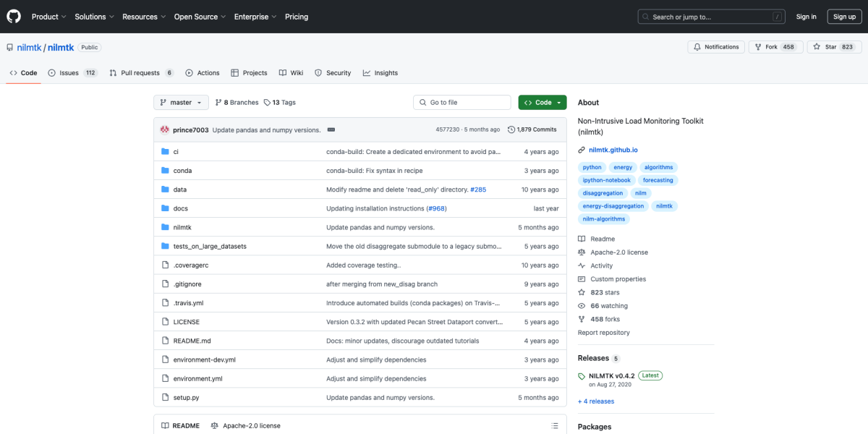Open the green Code dropdown button

click(x=542, y=103)
